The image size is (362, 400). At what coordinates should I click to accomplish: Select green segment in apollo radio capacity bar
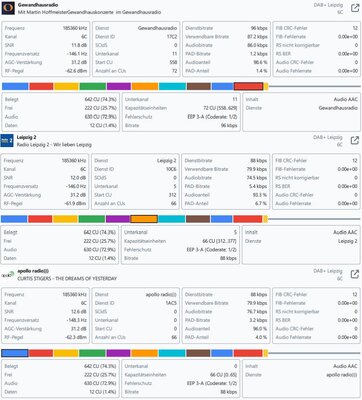pos(92,353)
